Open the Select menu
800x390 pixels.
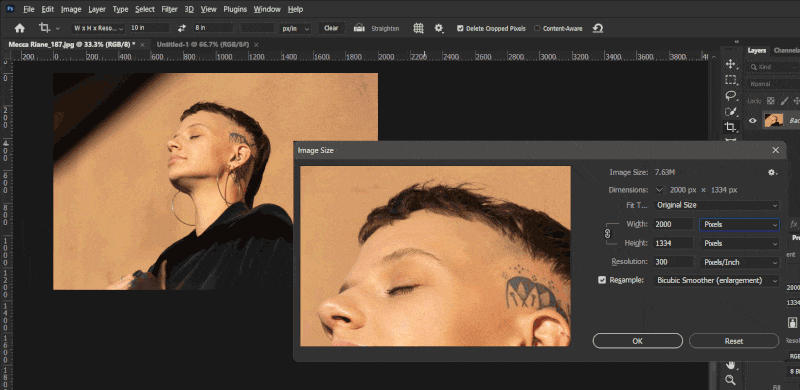point(145,9)
